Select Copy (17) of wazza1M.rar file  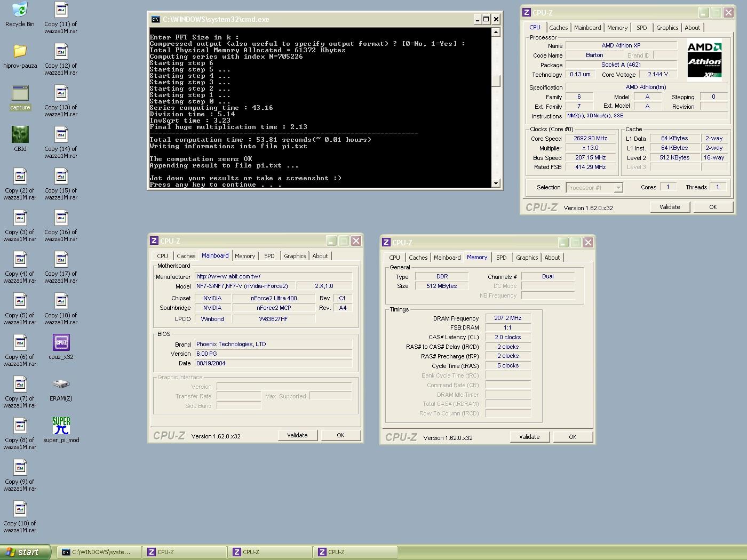[x=61, y=267]
